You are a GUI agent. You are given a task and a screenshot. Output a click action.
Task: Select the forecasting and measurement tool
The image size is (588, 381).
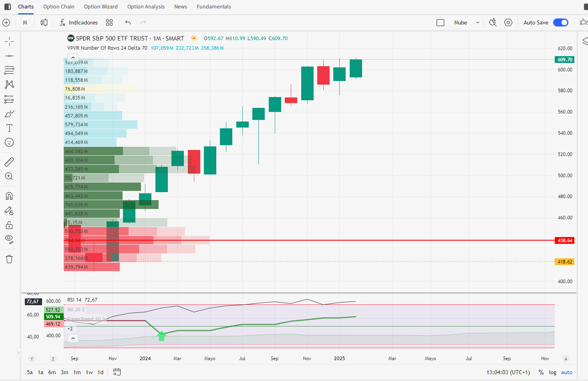pos(9,99)
